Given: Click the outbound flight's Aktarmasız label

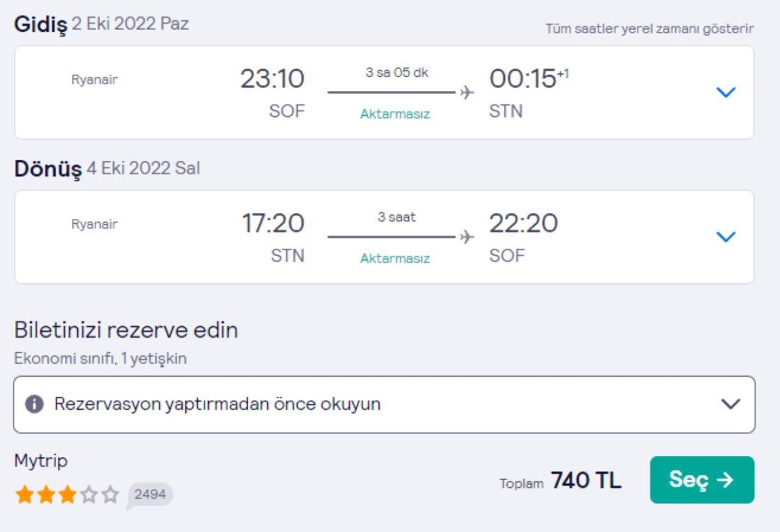Looking at the screenshot, I should [x=395, y=114].
